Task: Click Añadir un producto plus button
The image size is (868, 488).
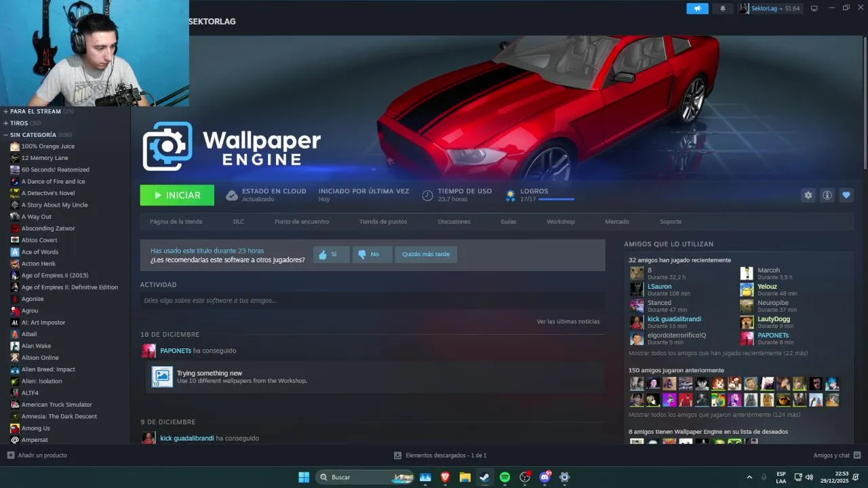Action: (11, 455)
